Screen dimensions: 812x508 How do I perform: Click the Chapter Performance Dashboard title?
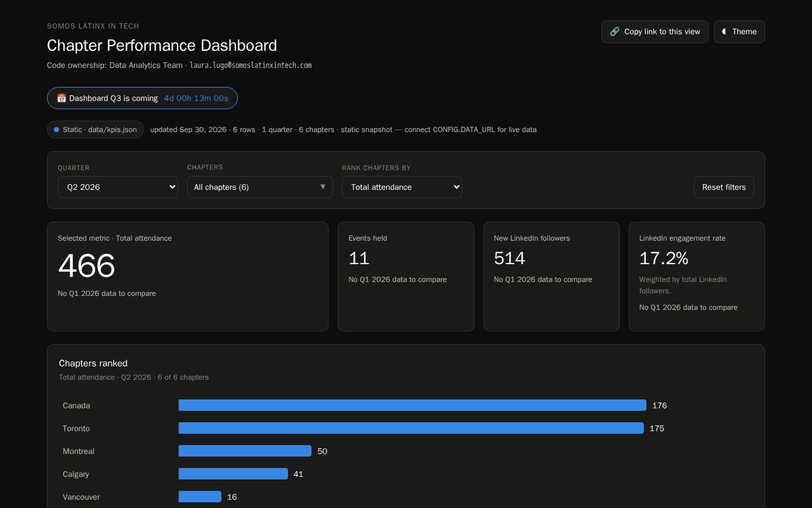click(x=162, y=45)
